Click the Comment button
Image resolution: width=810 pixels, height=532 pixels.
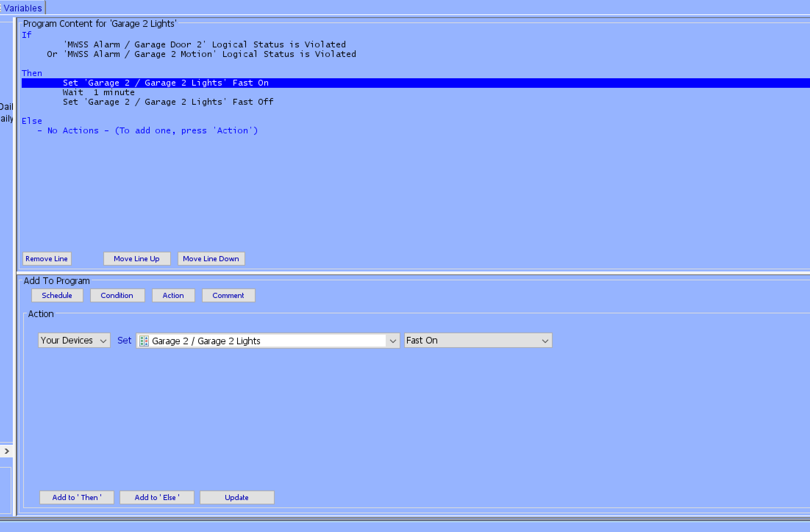pyautogui.click(x=228, y=295)
